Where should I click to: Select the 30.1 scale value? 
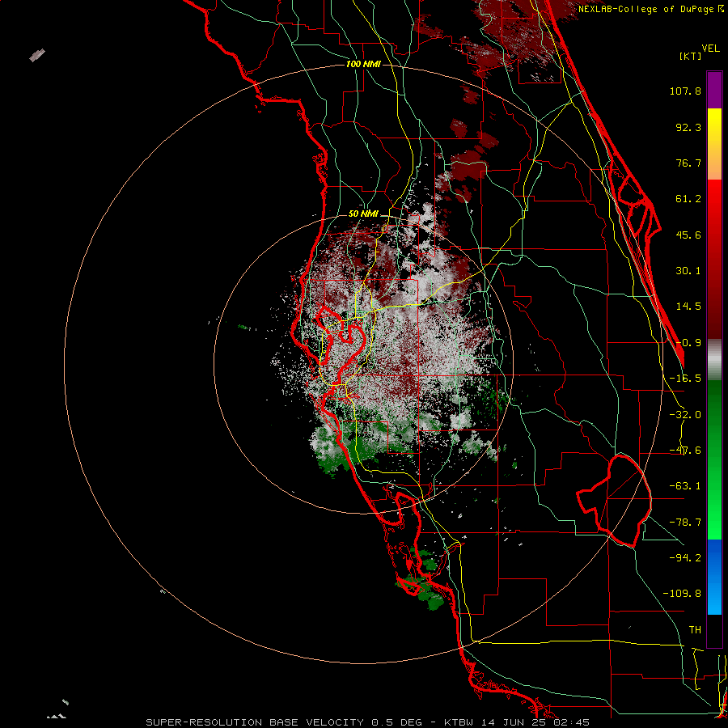point(688,271)
